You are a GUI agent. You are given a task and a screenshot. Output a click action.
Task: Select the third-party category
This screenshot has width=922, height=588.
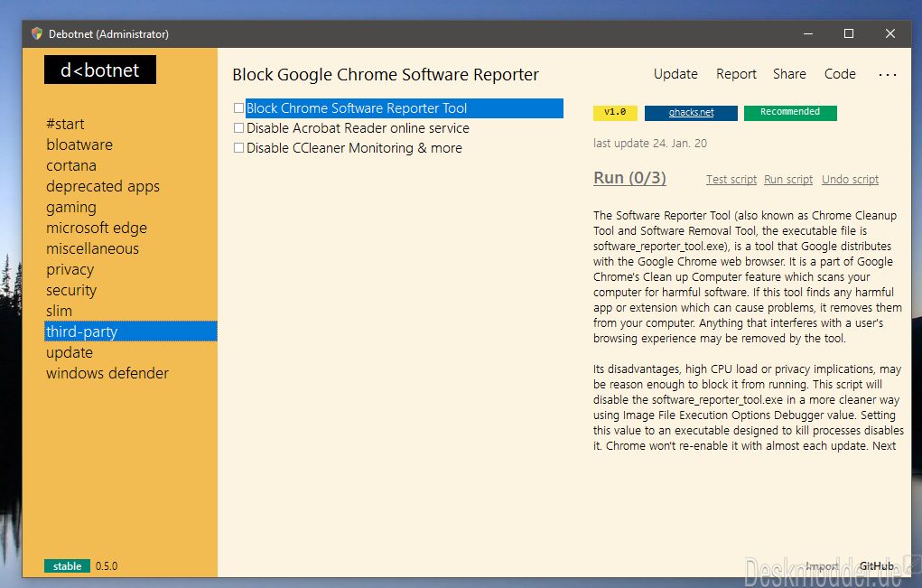click(x=131, y=331)
